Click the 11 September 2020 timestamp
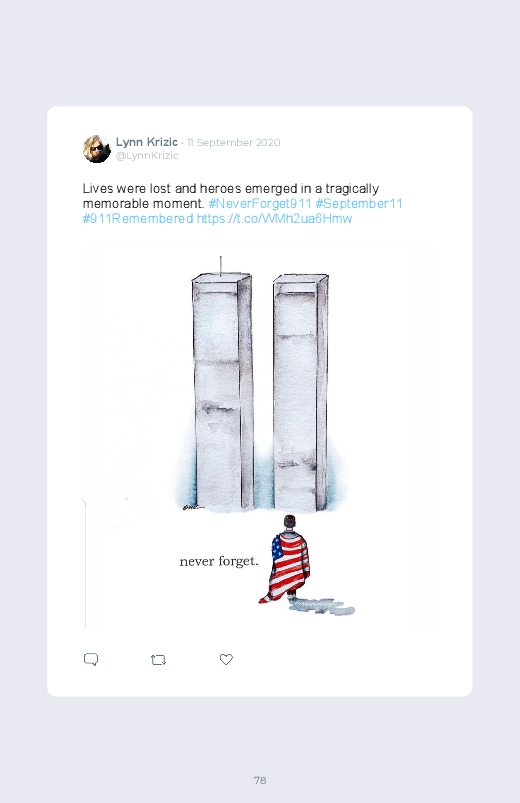This screenshot has width=520, height=803. coord(234,142)
